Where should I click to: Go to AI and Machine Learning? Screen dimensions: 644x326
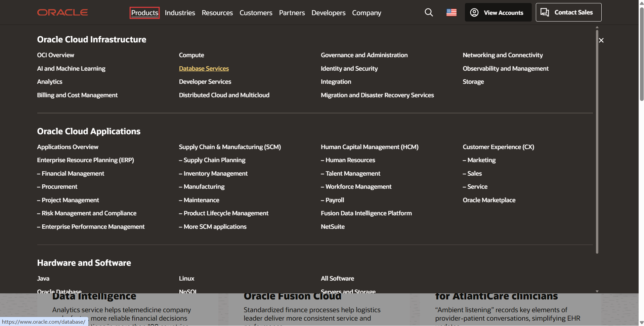pyautogui.click(x=71, y=69)
